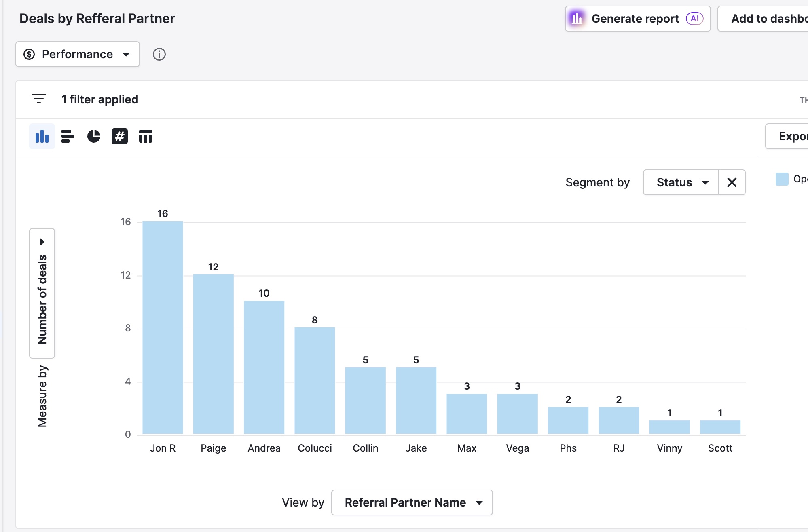Click the 1 filter applied text
Viewport: 808px width, 532px height.
click(100, 99)
